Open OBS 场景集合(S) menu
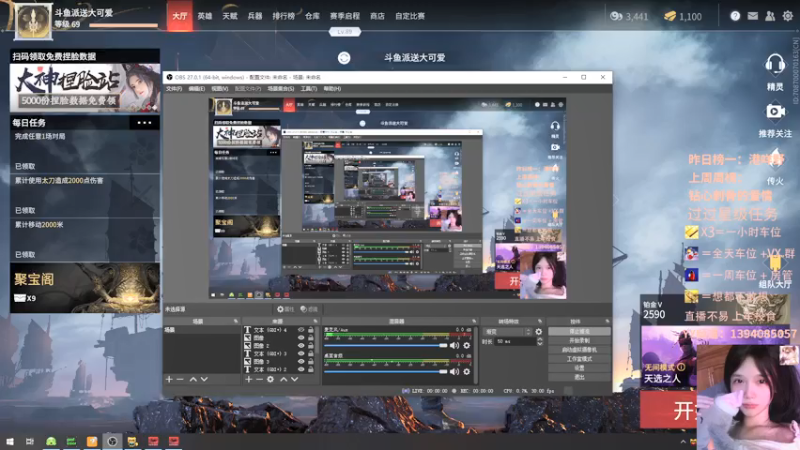The height and width of the screenshot is (450, 800). pos(281,89)
